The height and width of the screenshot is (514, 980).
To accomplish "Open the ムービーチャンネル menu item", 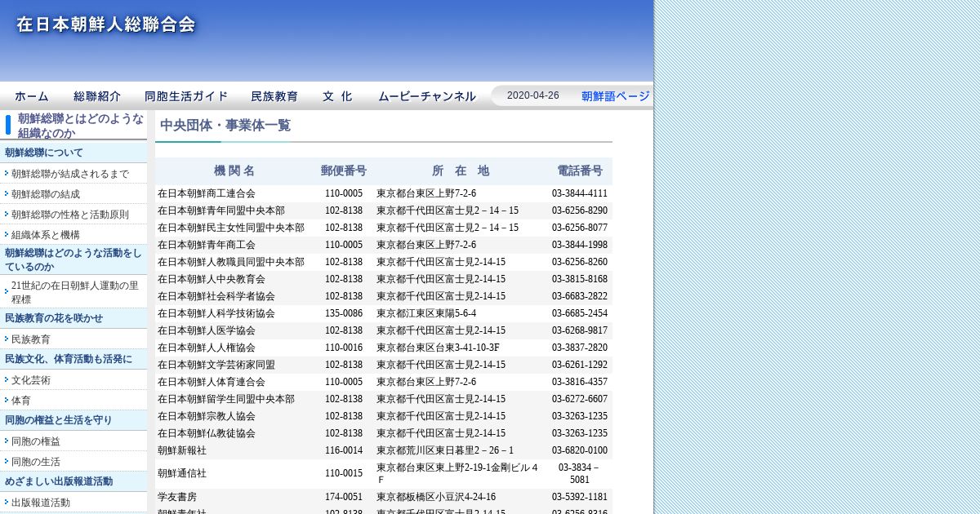I will click(426, 96).
